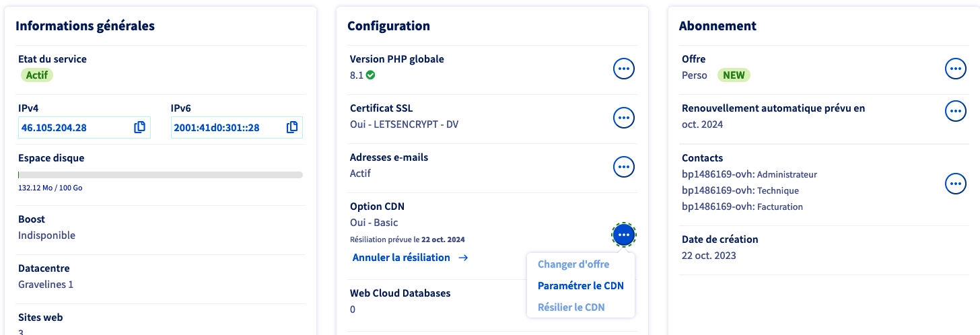The width and height of the screenshot is (980, 335).
Task: Copy the IPv6 address to clipboard
Action: [x=292, y=127]
